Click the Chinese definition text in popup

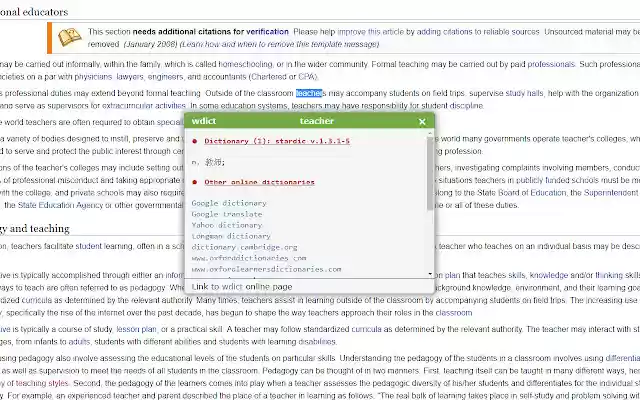point(208,162)
